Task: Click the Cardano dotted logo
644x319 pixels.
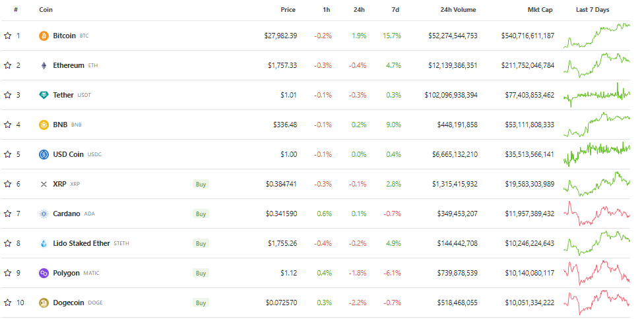Action: [x=44, y=214]
